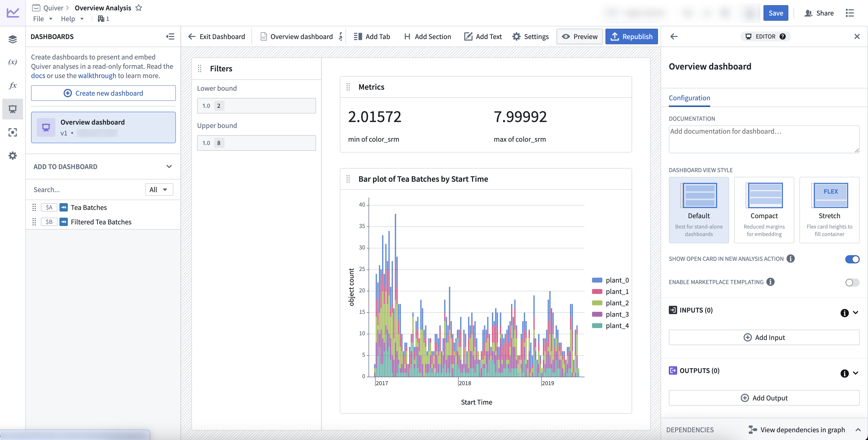868x440 pixels.
Task: Show info icon for Outputs section
Action: pyautogui.click(x=844, y=373)
